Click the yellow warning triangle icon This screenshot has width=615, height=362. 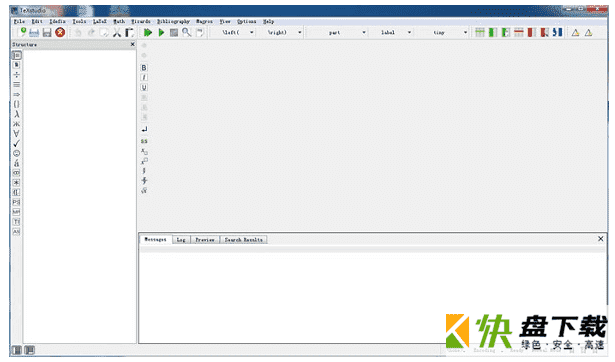[575, 33]
